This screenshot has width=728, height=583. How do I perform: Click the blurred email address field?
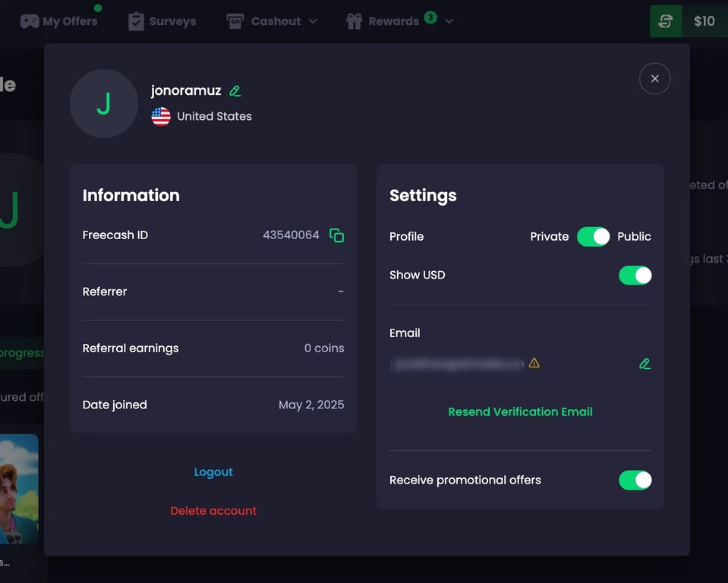(x=457, y=364)
